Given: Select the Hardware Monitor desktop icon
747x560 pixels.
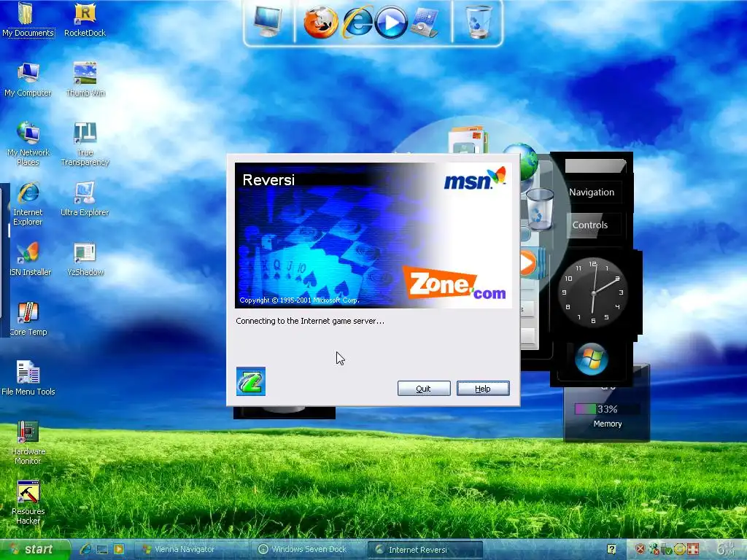Looking at the screenshot, I should coord(28,443).
